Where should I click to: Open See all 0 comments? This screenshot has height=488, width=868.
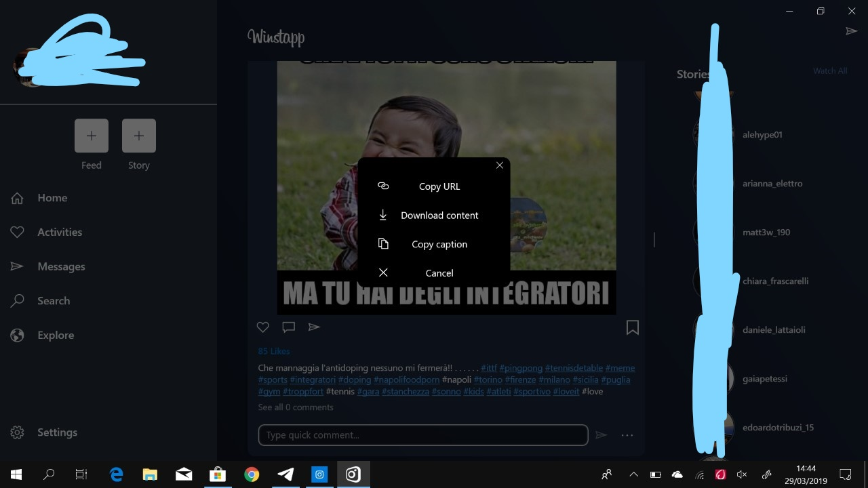pos(295,407)
